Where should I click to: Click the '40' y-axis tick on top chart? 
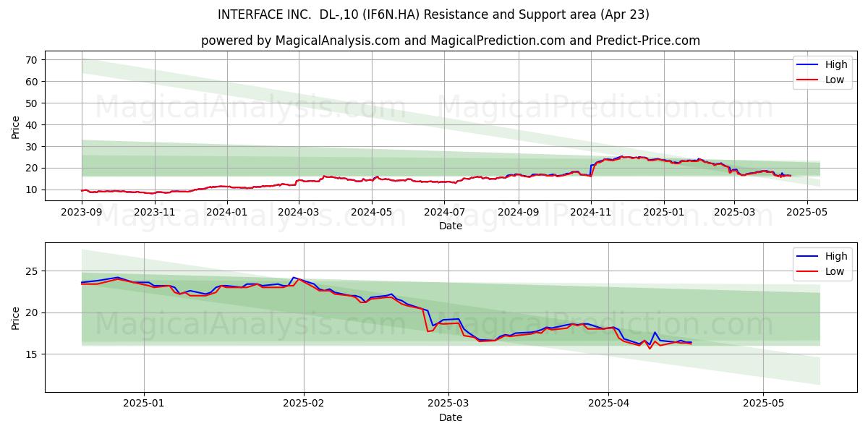33,124
